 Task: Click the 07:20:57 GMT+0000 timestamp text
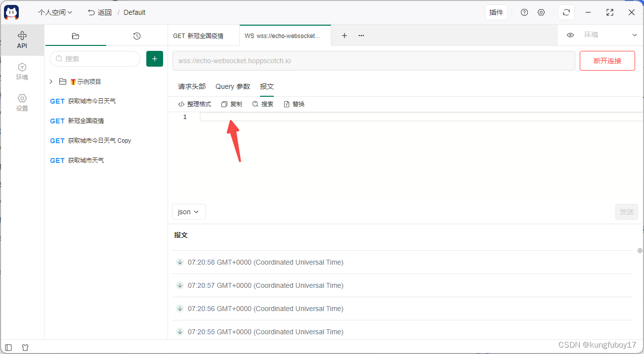coord(265,285)
